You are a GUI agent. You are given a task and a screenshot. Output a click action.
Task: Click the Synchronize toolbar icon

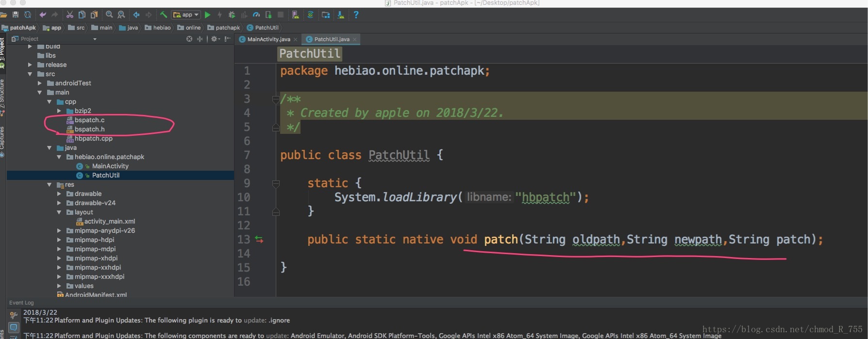[x=28, y=15]
